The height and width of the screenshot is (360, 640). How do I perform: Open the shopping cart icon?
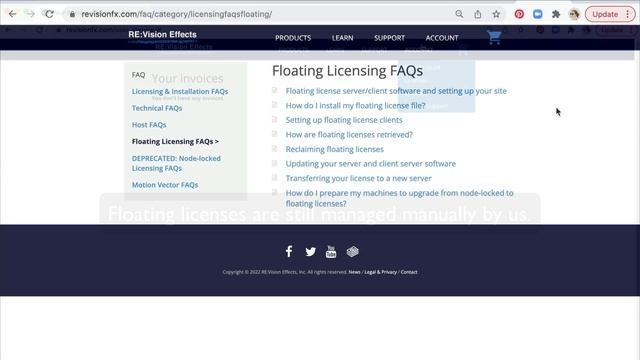click(x=494, y=37)
